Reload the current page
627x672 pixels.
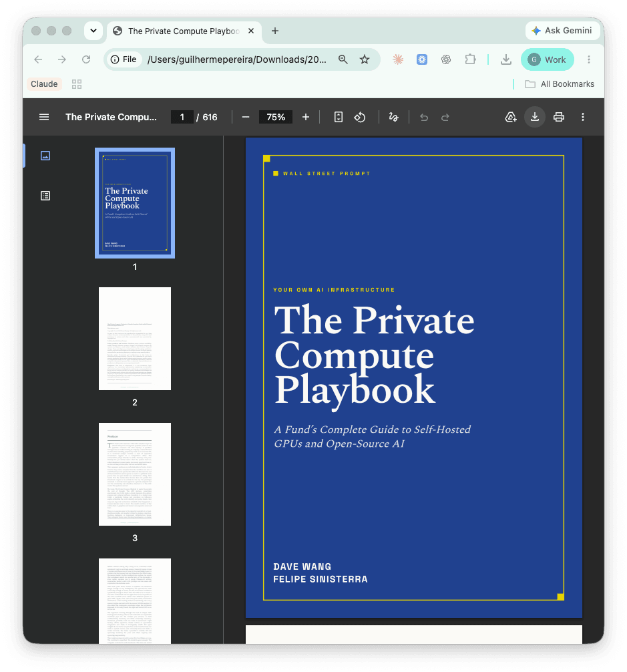coord(86,59)
